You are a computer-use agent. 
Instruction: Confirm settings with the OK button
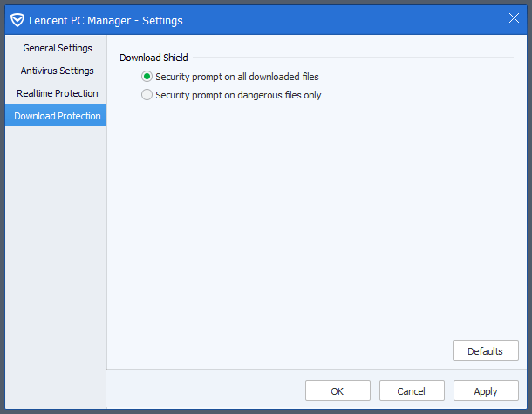click(338, 391)
